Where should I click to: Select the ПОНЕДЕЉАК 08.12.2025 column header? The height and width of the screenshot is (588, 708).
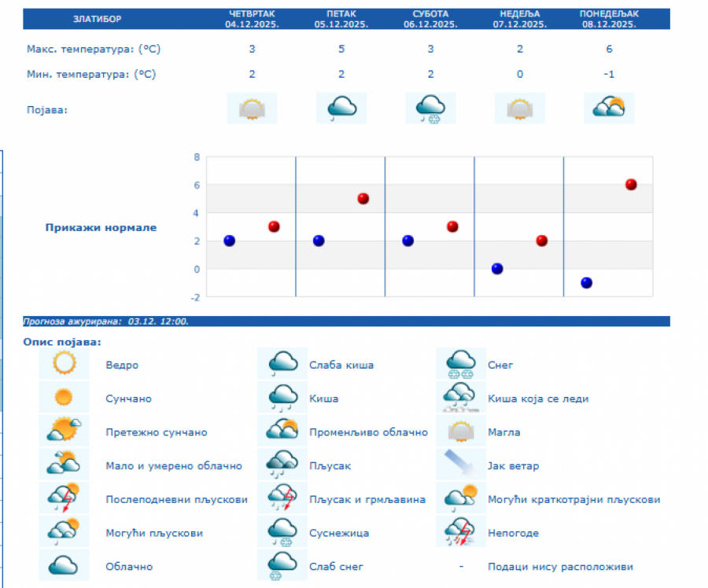click(609, 19)
